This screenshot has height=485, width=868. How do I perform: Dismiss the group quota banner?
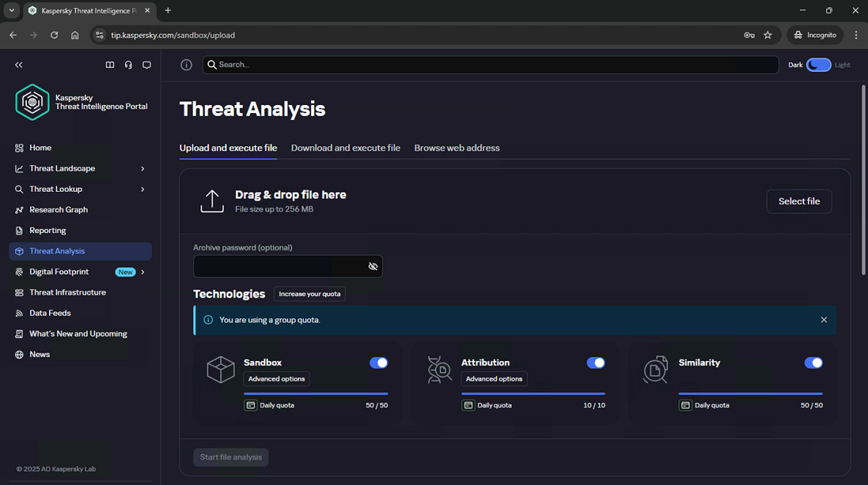(x=824, y=320)
